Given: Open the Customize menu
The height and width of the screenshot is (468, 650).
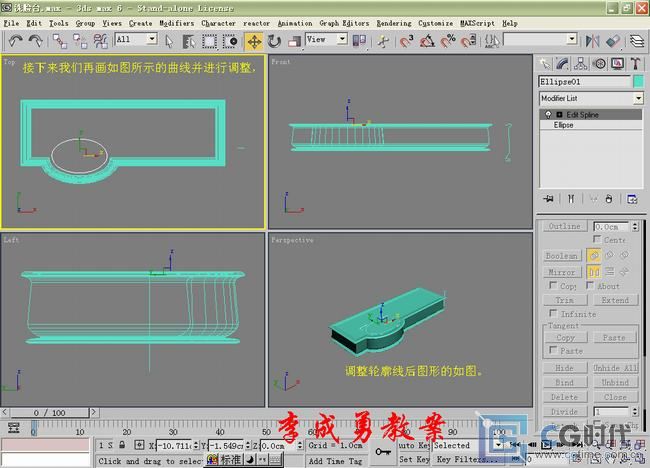Looking at the screenshot, I should (435, 23).
